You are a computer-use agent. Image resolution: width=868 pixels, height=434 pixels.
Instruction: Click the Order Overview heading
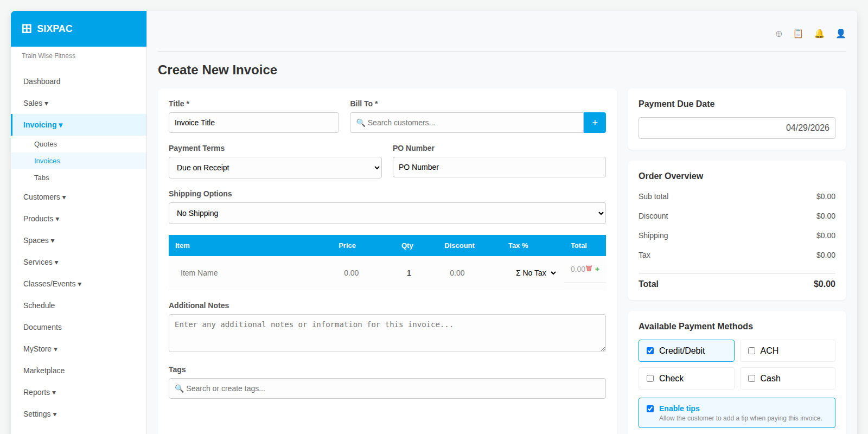[671, 176]
